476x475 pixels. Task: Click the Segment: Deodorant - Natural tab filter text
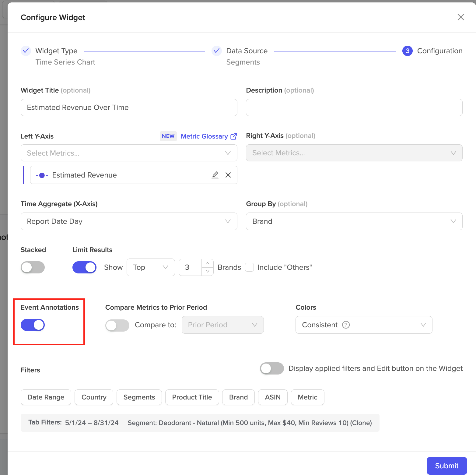pyautogui.click(x=250, y=423)
